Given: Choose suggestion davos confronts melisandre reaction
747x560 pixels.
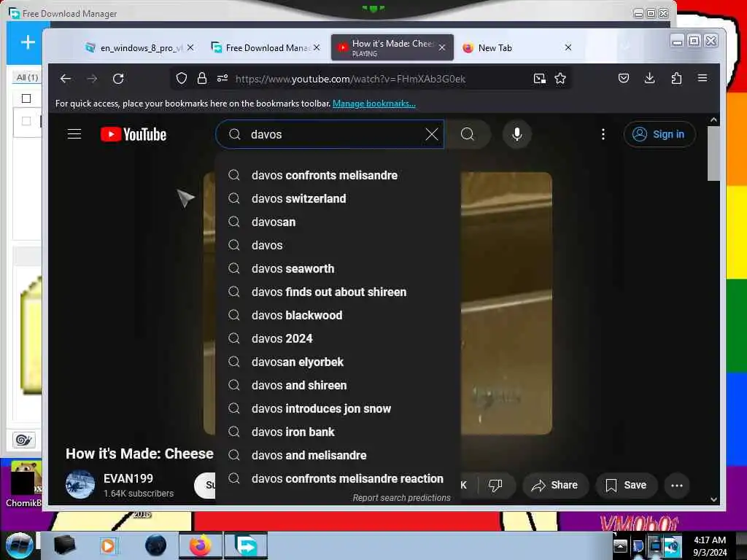Looking at the screenshot, I should pyautogui.click(x=338, y=478).
